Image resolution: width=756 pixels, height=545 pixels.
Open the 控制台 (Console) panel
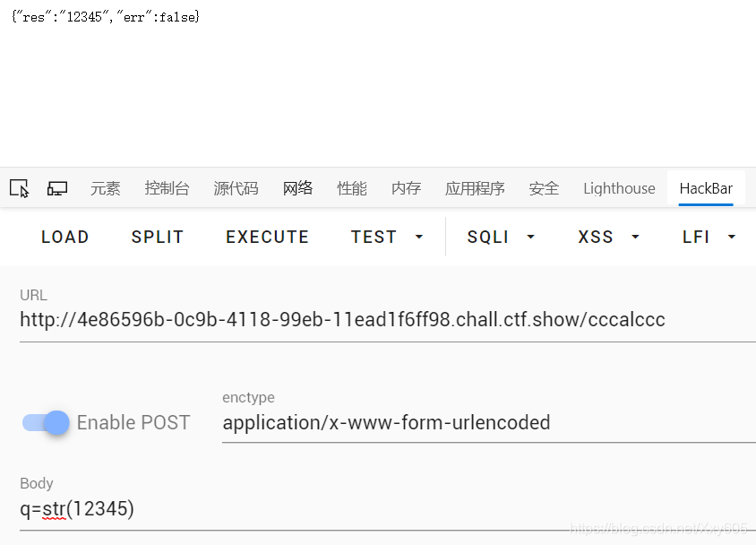167,188
